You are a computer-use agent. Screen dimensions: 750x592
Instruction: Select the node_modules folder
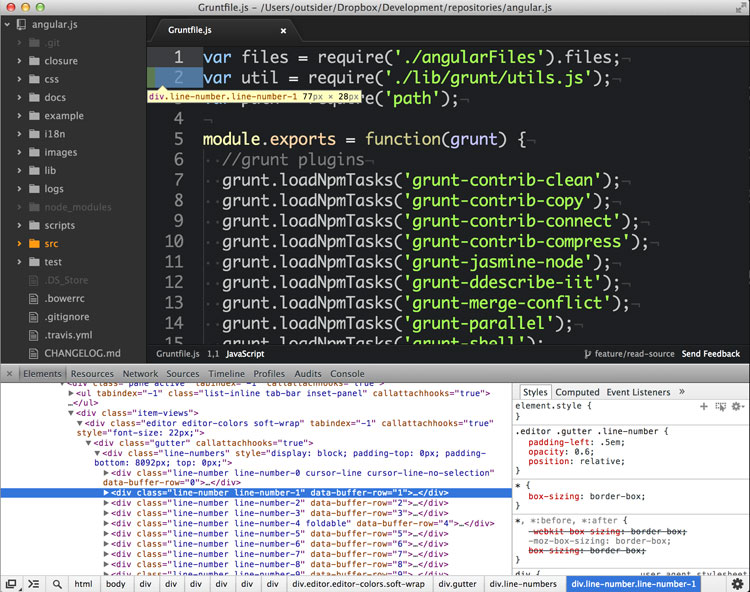[77, 207]
